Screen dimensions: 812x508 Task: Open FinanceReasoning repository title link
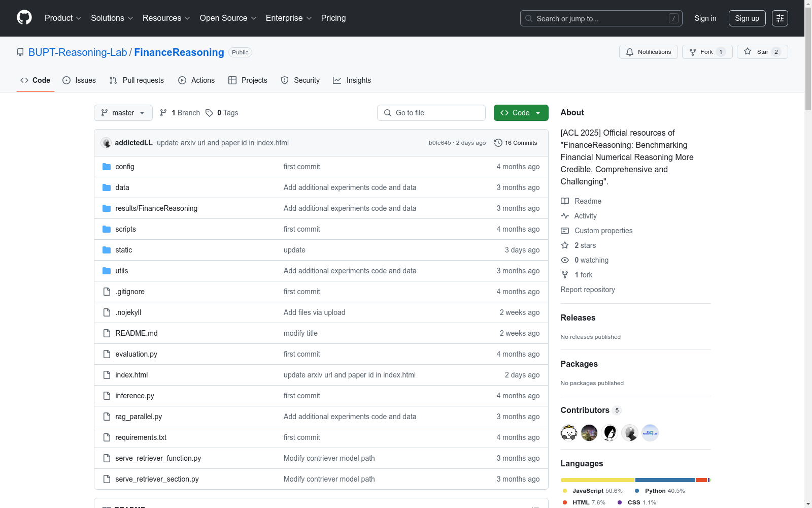coord(179,52)
